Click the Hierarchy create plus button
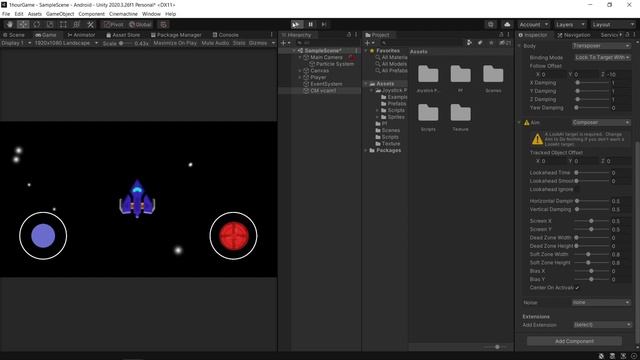Image resolution: width=640 pixels, height=360 pixels. [285, 43]
